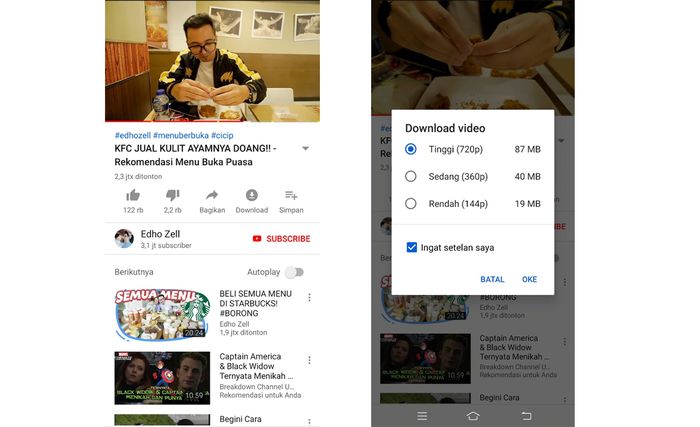Tap the dislike thumbs-down icon

(x=172, y=195)
